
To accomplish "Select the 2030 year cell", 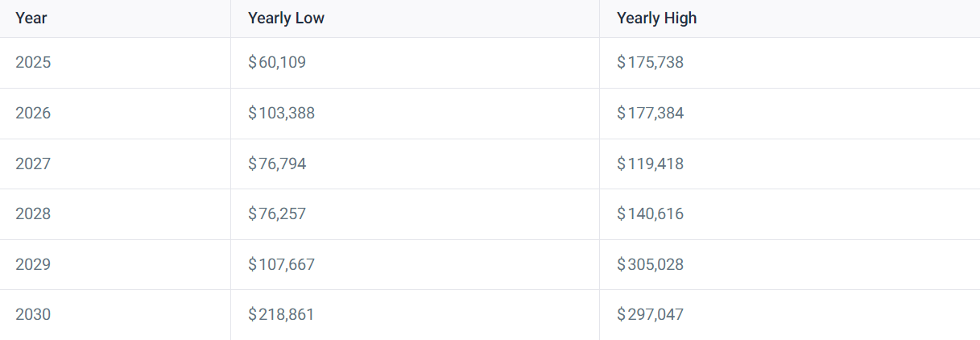I will click(33, 314).
